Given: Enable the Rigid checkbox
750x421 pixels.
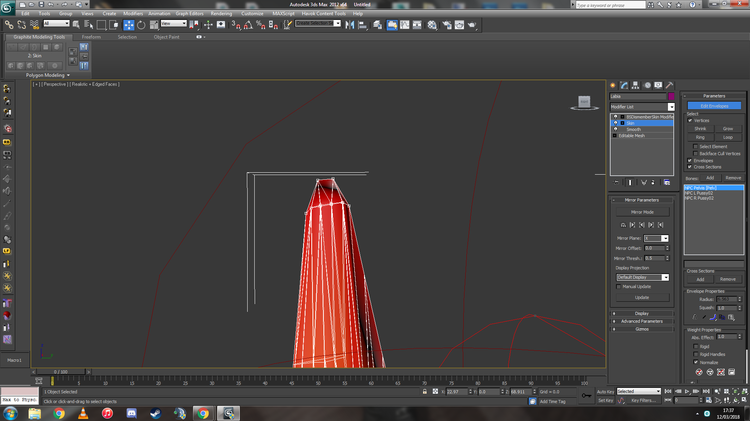Looking at the screenshot, I should pos(695,346).
